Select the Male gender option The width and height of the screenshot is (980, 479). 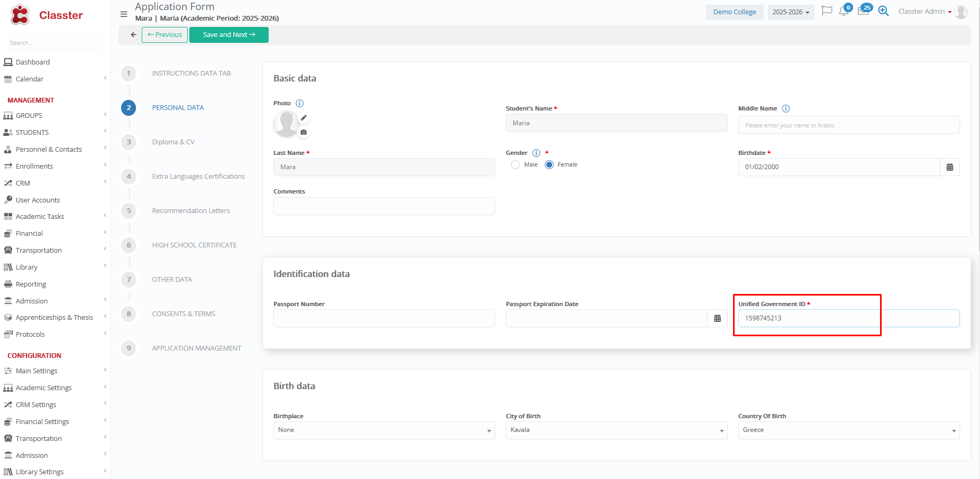[516, 165]
